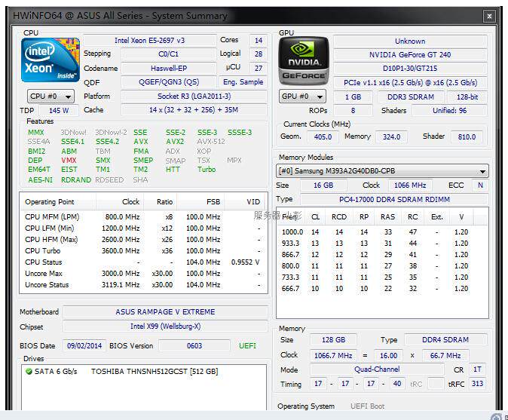The height and width of the screenshot is (420, 508).
Task: Click the Unified: 96 shaders field
Action: (449, 111)
